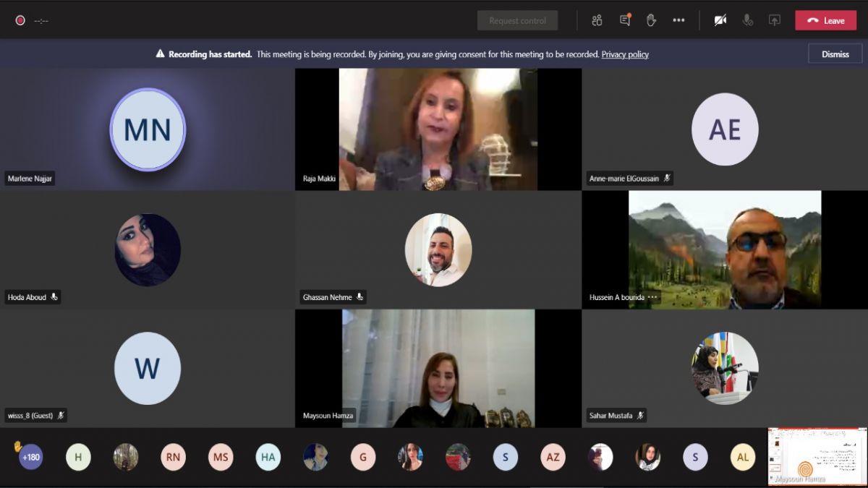
Task: Select Raja Makki's video tile
Action: [x=438, y=129]
